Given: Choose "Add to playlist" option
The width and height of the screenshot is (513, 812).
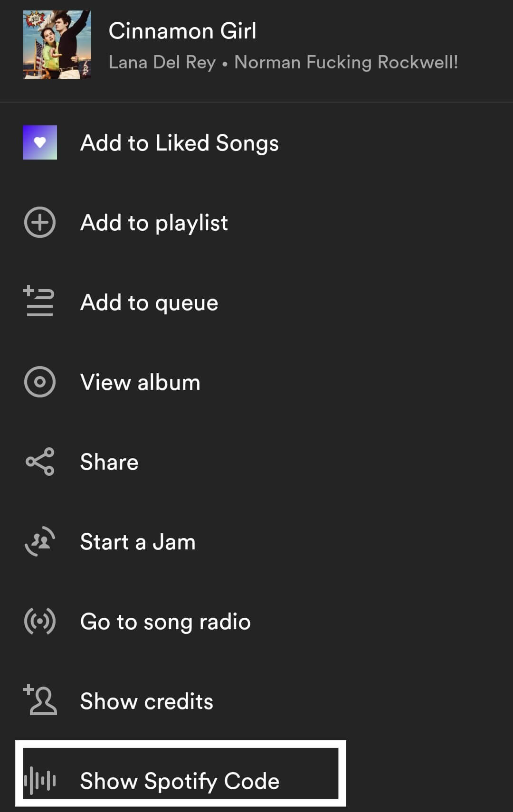Looking at the screenshot, I should coord(154,223).
